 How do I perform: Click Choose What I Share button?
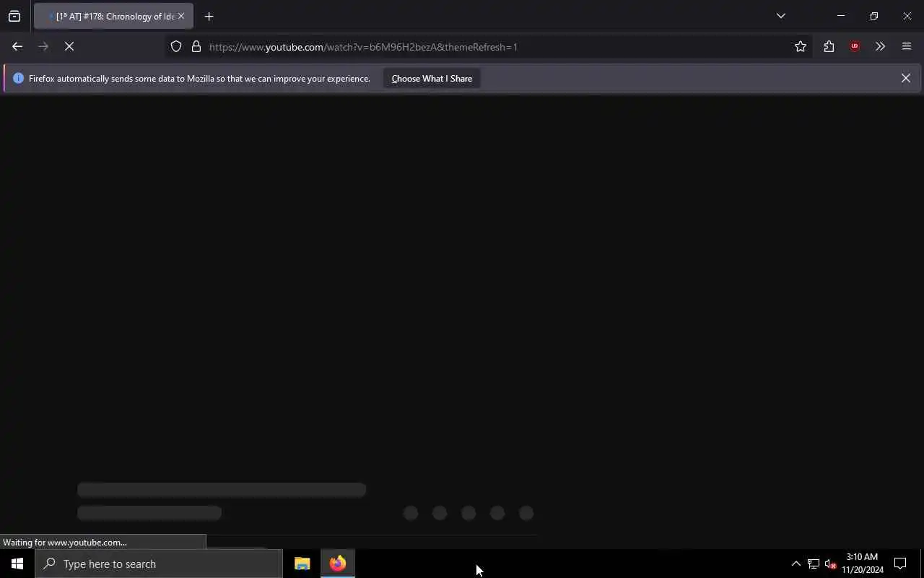pos(432,79)
